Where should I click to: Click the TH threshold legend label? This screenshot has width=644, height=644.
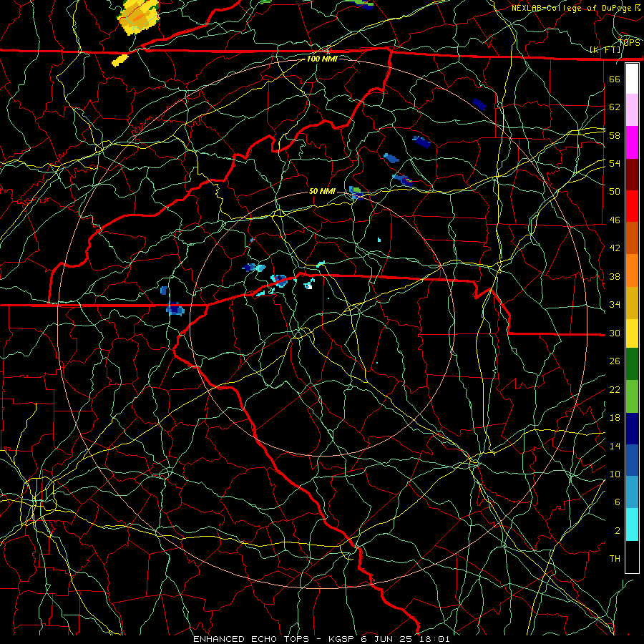coord(615,559)
